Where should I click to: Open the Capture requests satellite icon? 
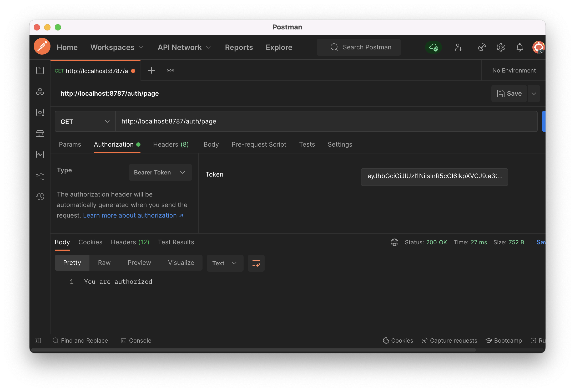[x=482, y=47]
